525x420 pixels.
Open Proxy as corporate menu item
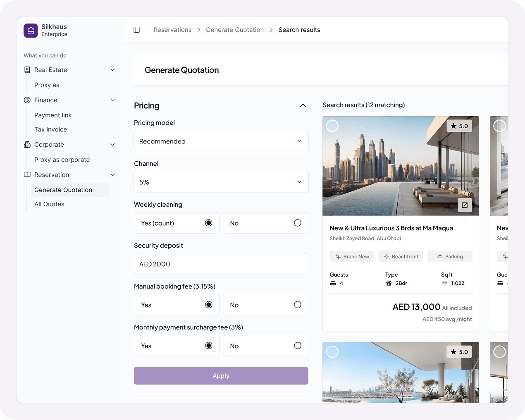[x=62, y=160]
